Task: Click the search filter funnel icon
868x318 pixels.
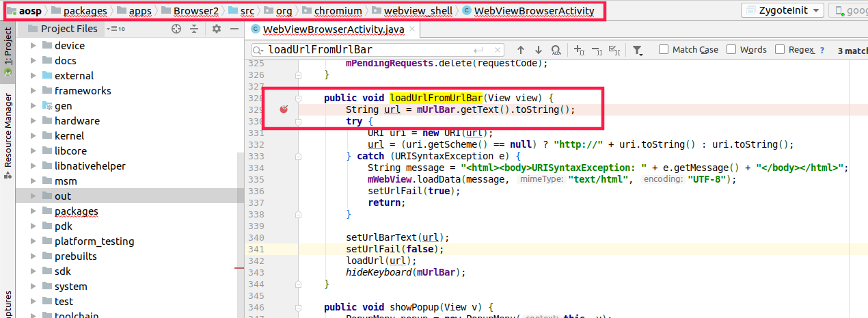Action: (637, 50)
